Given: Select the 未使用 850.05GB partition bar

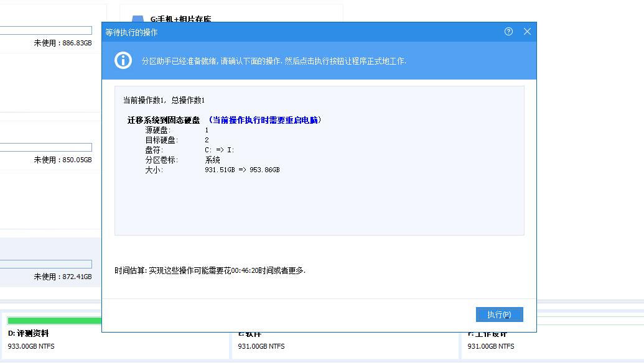Looking at the screenshot, I should pyautogui.click(x=46, y=147).
